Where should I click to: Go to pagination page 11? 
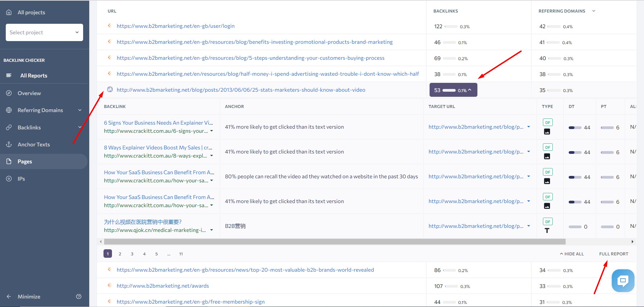point(181,254)
